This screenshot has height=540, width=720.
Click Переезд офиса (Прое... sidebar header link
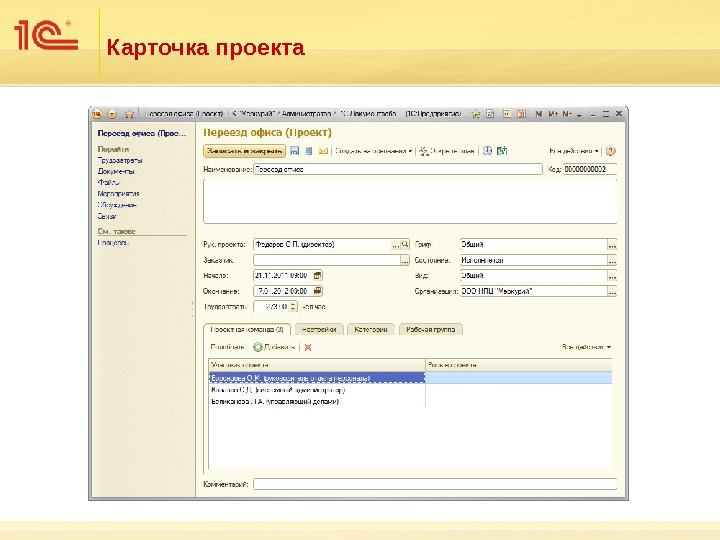(142, 134)
